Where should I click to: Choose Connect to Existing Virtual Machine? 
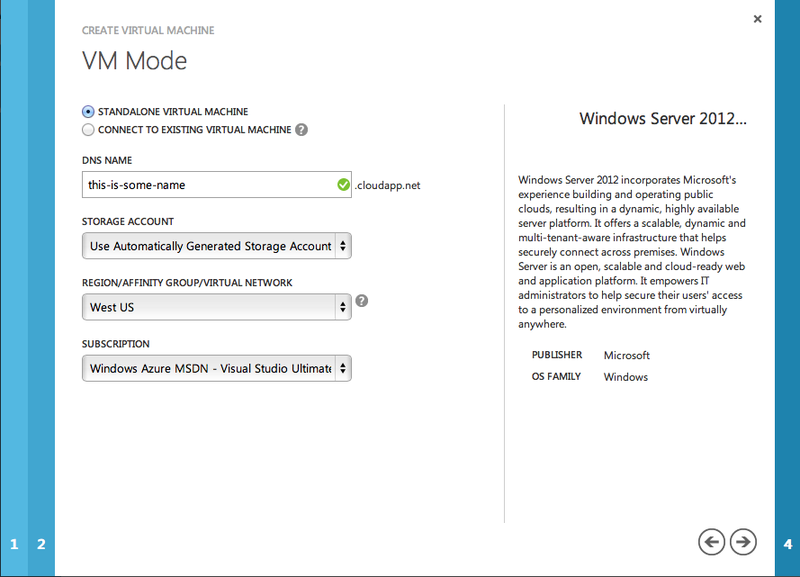click(x=88, y=129)
